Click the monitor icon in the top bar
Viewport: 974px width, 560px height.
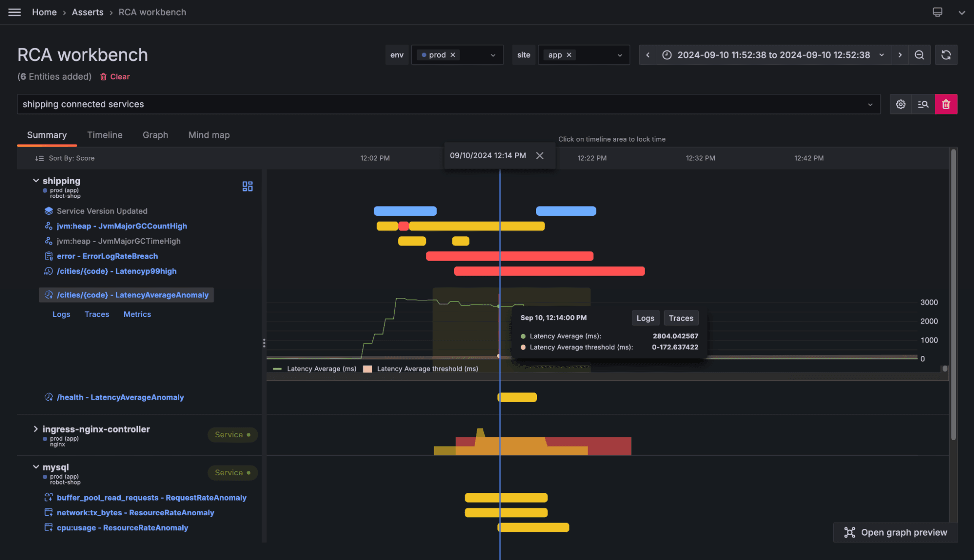(937, 12)
